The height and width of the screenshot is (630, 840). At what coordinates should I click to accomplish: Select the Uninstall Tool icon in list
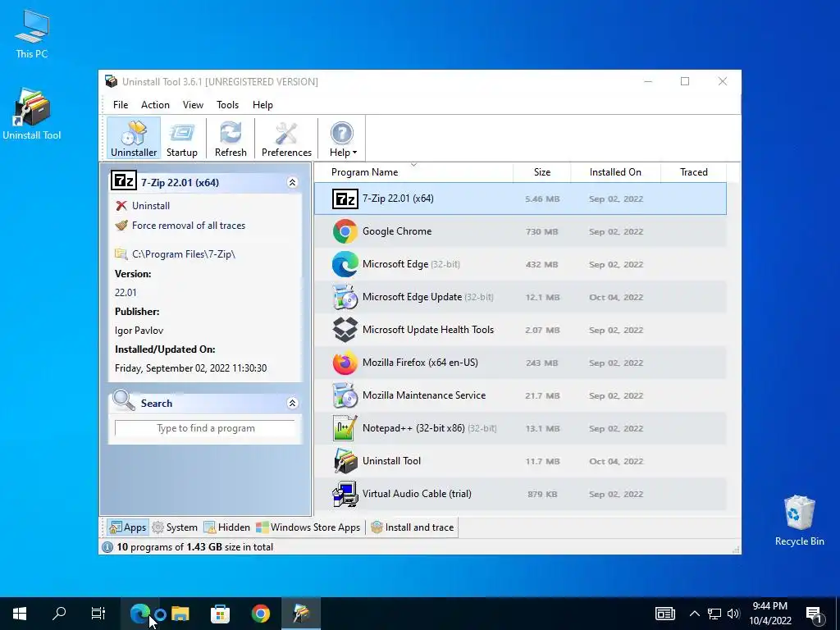[x=345, y=461]
